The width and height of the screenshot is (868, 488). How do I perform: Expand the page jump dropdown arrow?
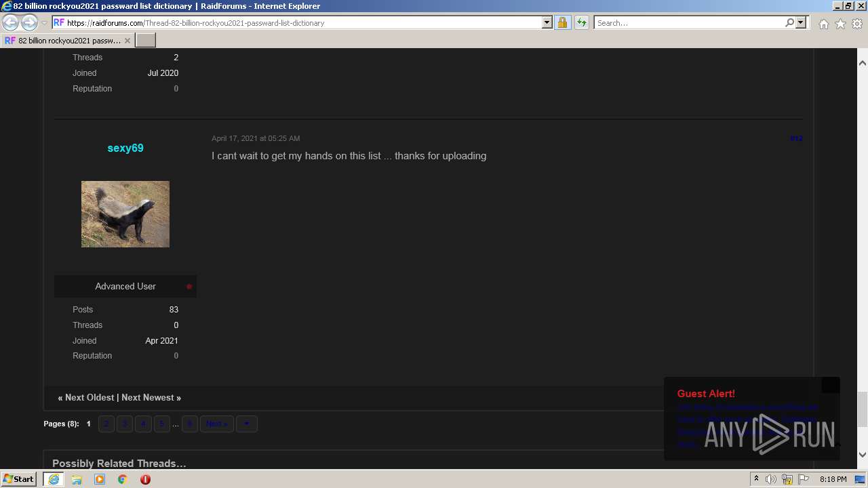246,424
